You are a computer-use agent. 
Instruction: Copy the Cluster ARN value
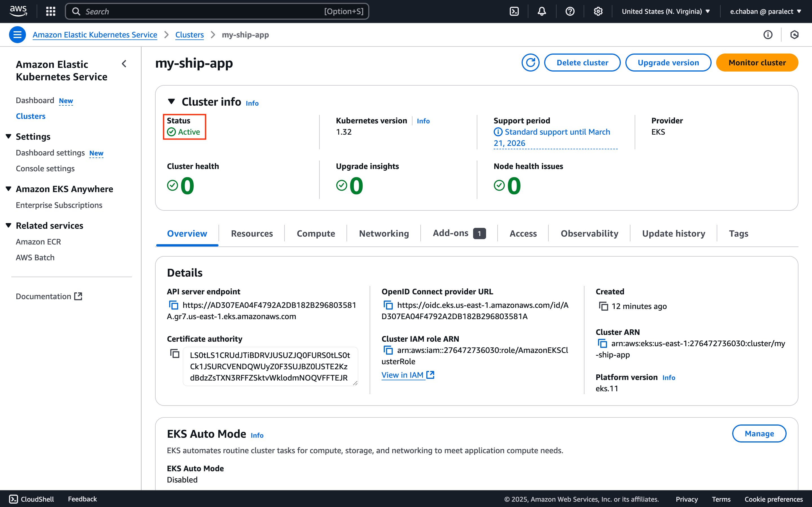coord(603,343)
